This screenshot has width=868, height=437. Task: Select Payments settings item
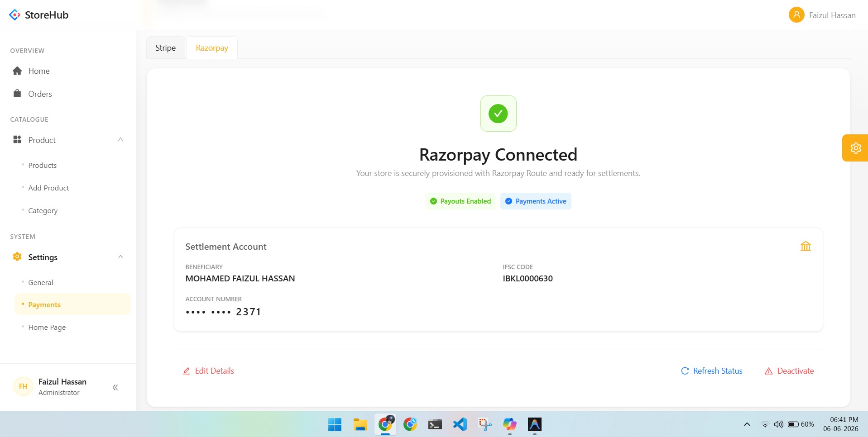click(x=72, y=304)
